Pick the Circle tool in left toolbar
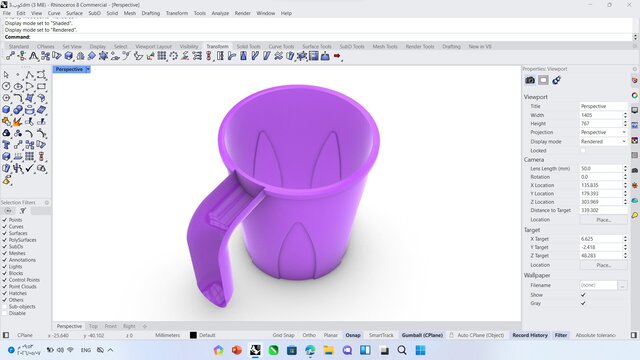This screenshot has width=640, height=360. (6, 86)
